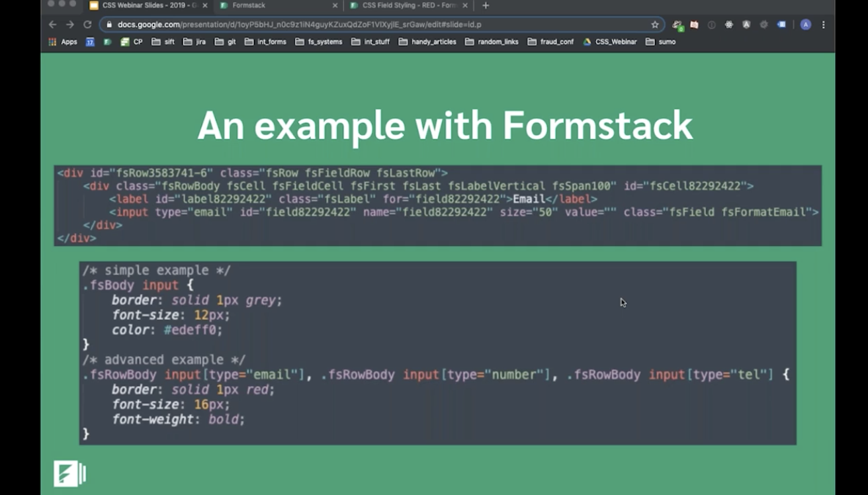Open the extension with green 0 badge
The width and height of the screenshot is (868, 495).
pyautogui.click(x=677, y=25)
